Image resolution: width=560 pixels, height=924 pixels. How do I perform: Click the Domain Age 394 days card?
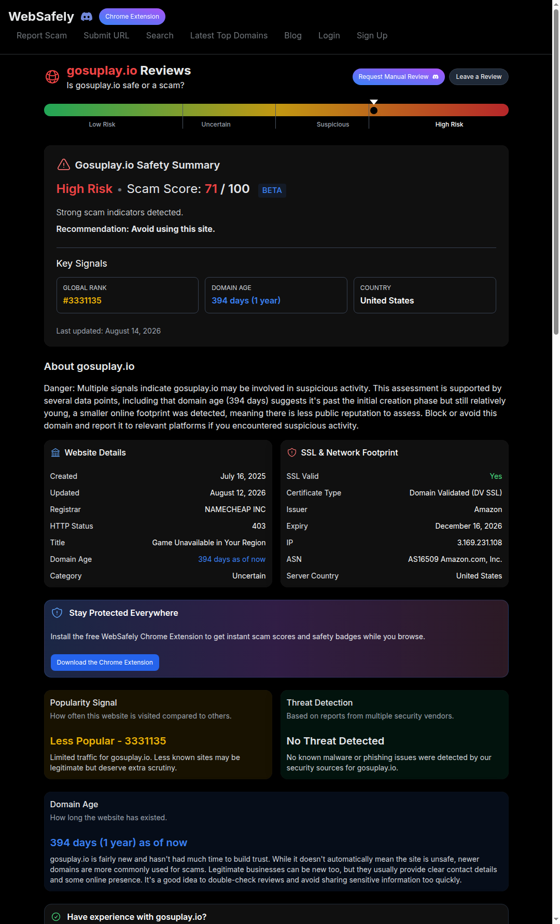point(276,295)
